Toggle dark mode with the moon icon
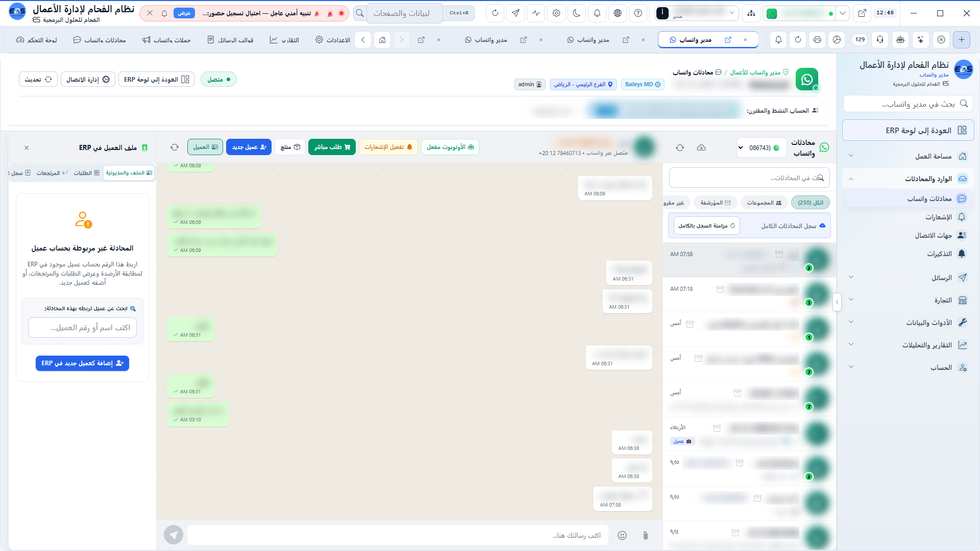The image size is (980, 551). [x=577, y=13]
